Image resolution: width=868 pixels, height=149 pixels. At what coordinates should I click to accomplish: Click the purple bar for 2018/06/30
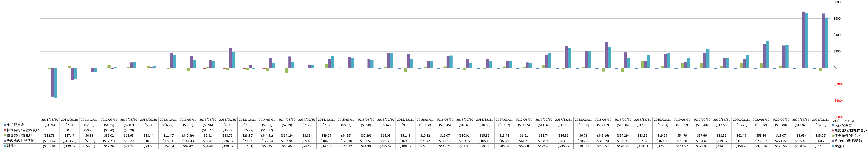coord(606,55)
